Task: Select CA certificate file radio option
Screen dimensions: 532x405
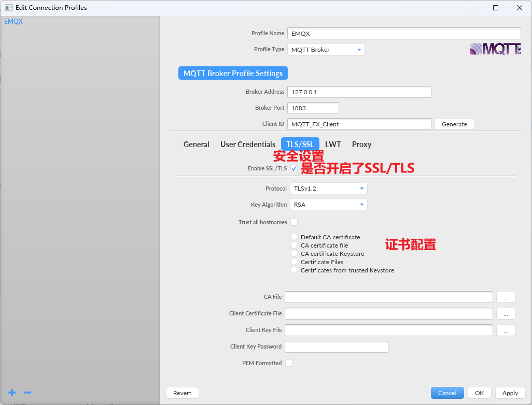Action: [x=294, y=245]
